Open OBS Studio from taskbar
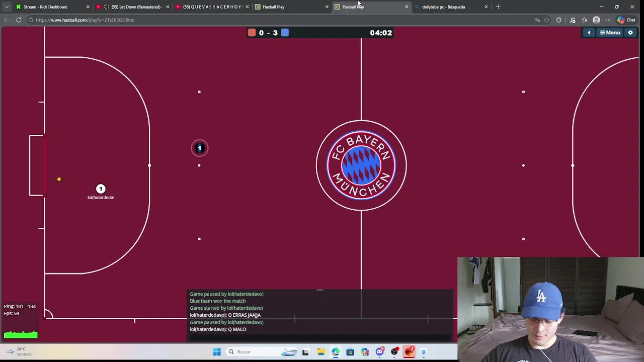The image size is (644, 362). (394, 352)
